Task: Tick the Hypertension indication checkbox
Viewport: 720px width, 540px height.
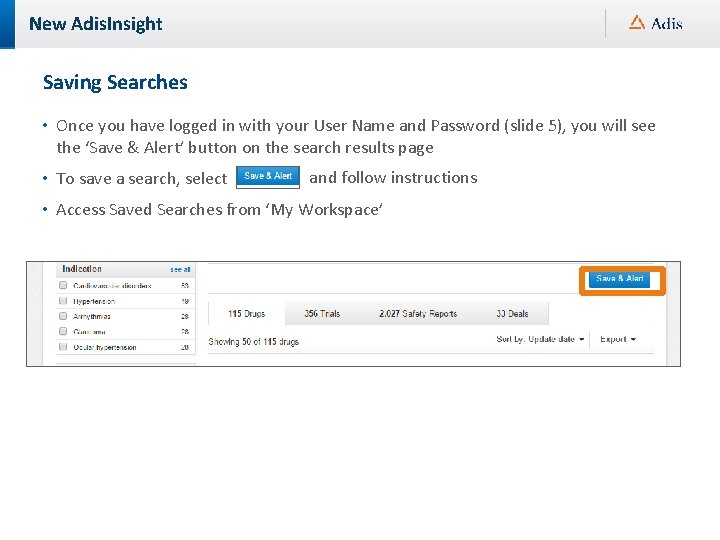Action: (64, 301)
